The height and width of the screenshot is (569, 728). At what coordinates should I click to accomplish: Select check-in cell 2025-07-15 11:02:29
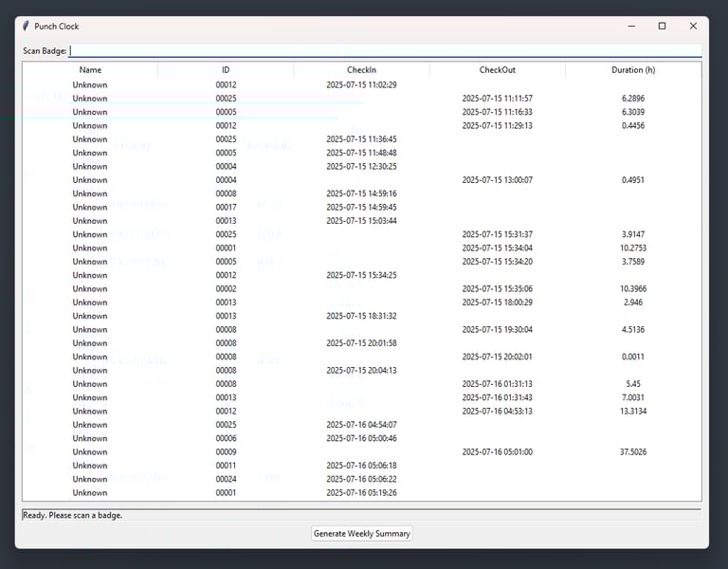362,85
